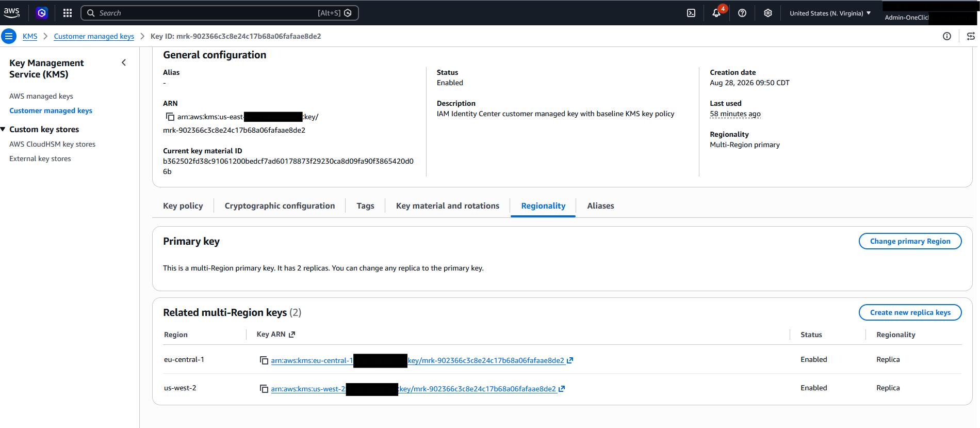Open the Customer managed keys breadcrumb link
The image size is (980, 428).
94,36
